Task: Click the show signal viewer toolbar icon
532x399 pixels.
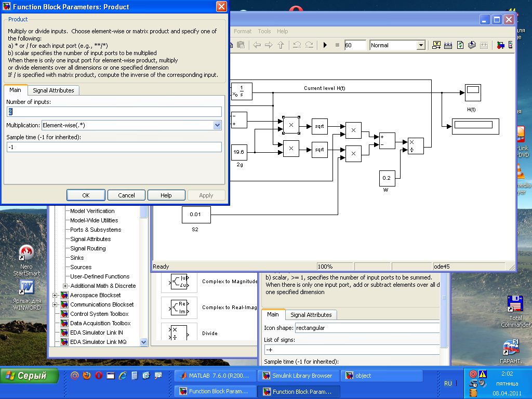Action: 436,45
